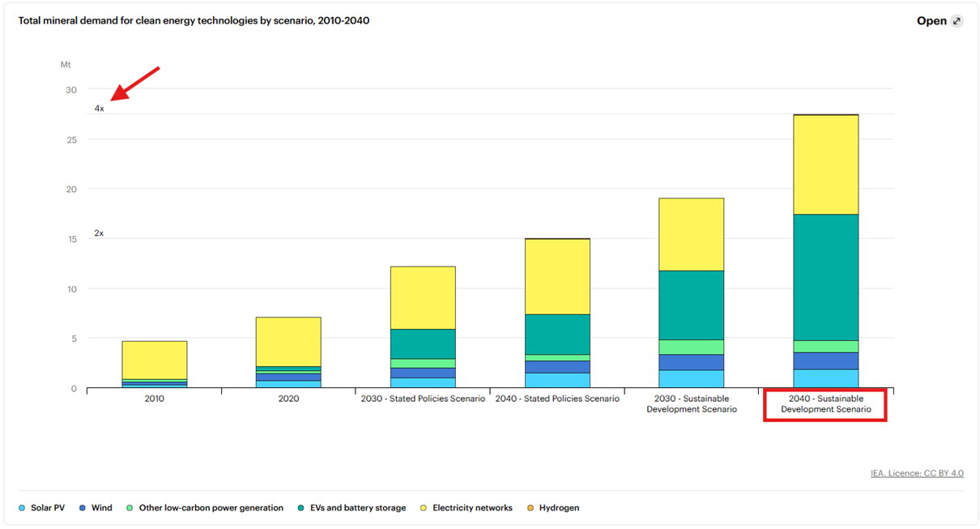The image size is (980, 529).
Task: Click yellow segment of 2030 Stated Policies bar
Action: [x=423, y=297]
